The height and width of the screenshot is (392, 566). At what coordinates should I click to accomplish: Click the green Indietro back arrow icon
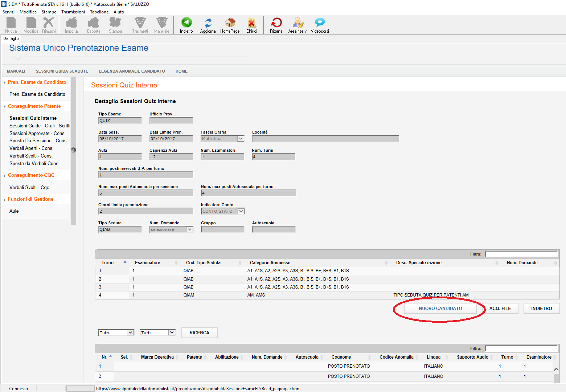tap(186, 23)
